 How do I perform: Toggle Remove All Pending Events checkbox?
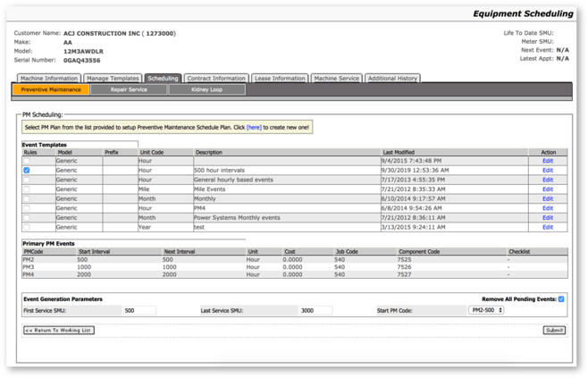561,299
